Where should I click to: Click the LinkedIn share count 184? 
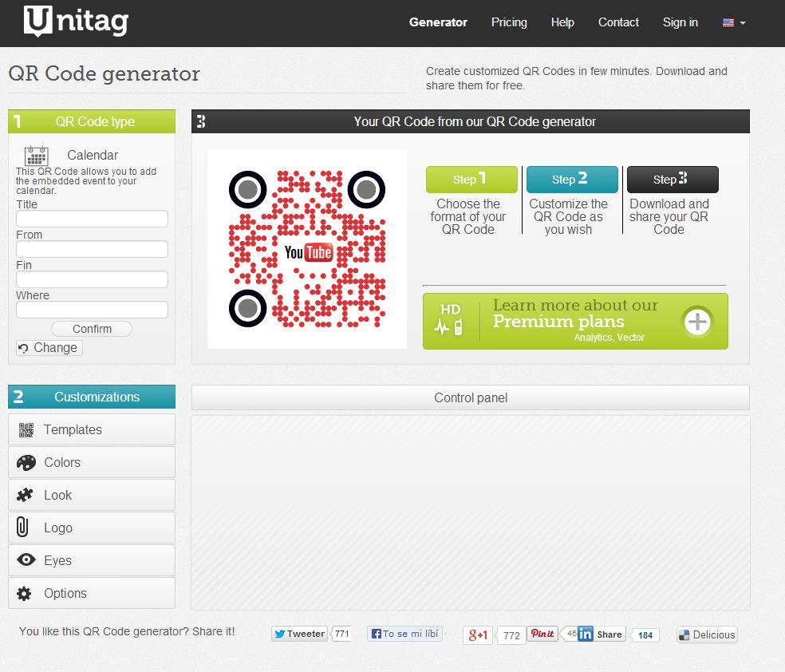click(645, 635)
